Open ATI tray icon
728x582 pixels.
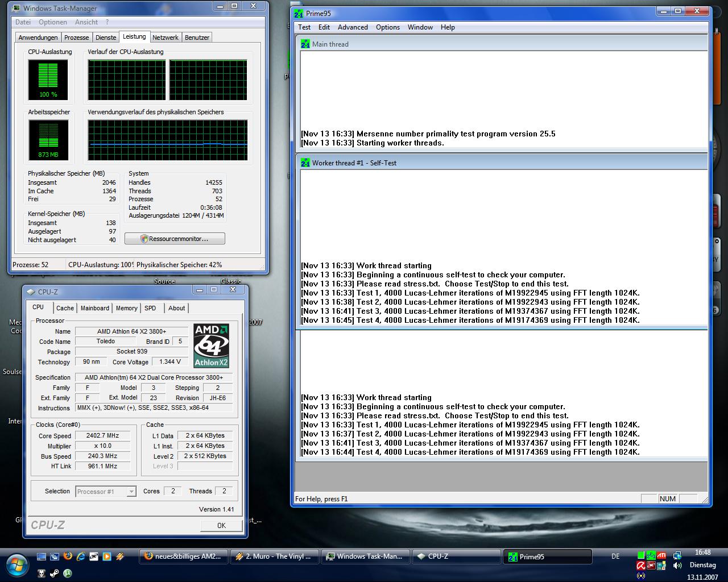(661, 555)
